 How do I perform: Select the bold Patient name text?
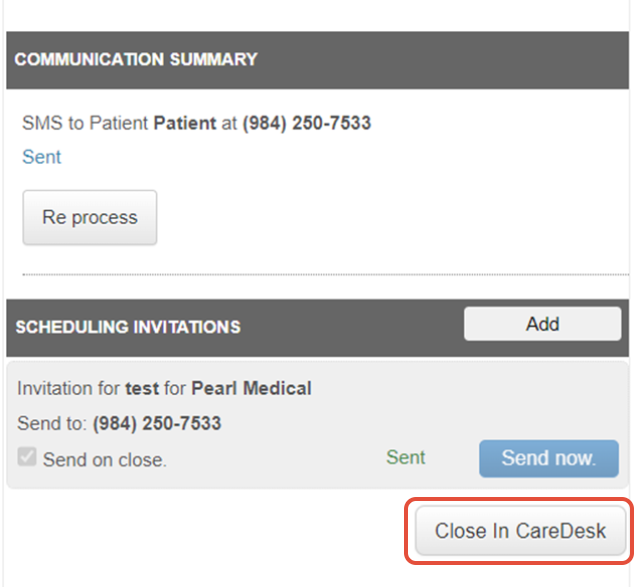(184, 124)
